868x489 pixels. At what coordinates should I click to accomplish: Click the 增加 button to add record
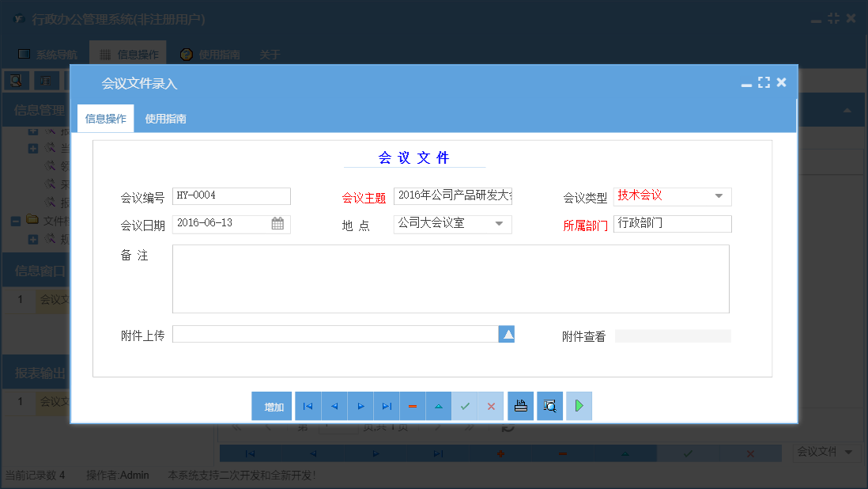(272, 405)
